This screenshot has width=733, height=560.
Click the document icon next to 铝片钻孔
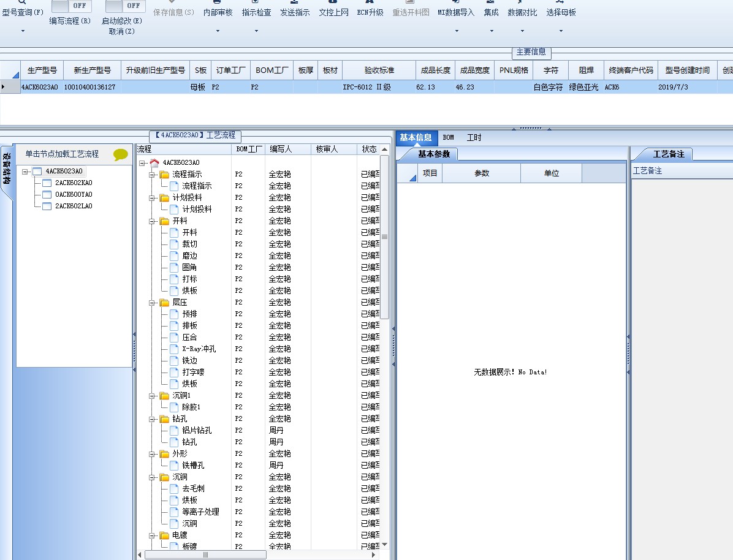[174, 431]
